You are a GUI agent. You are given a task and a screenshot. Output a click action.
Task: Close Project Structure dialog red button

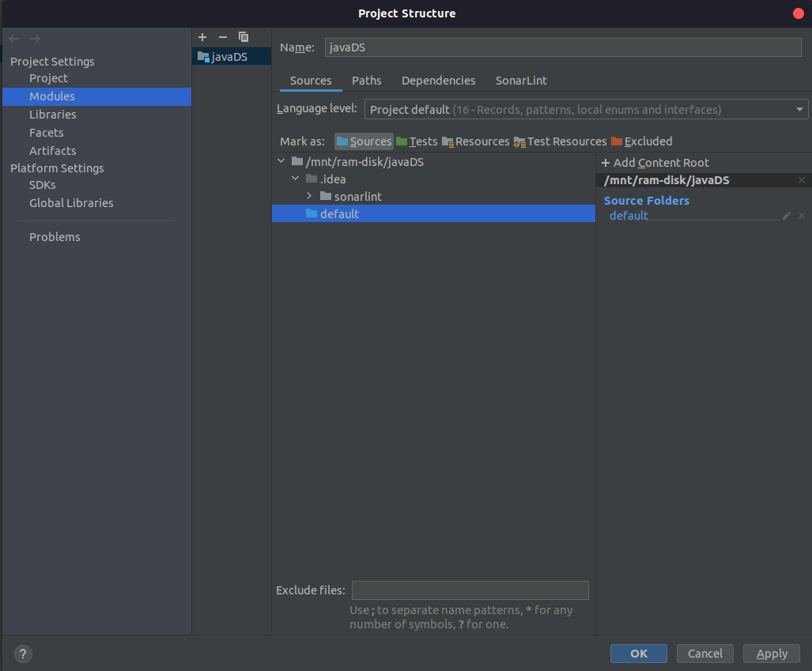point(799,13)
